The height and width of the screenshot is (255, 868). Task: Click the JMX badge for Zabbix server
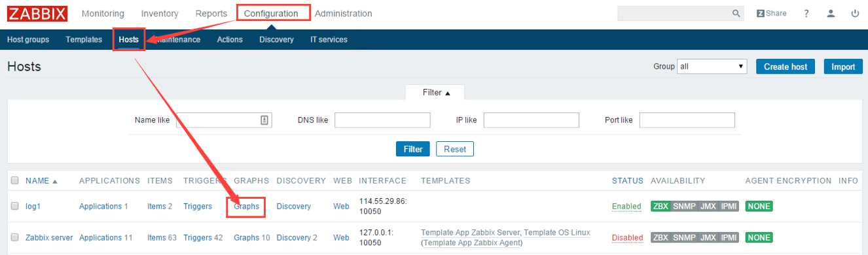click(x=708, y=237)
